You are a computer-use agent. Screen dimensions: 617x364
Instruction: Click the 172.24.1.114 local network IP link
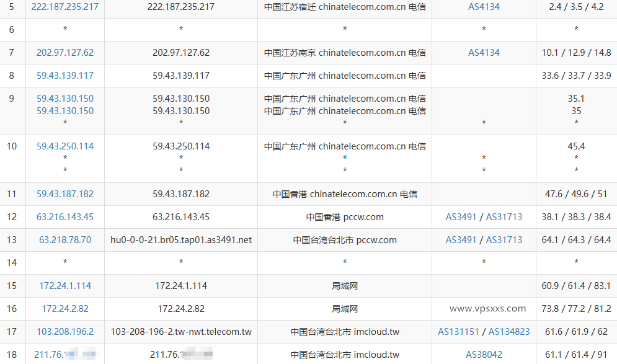(64, 285)
